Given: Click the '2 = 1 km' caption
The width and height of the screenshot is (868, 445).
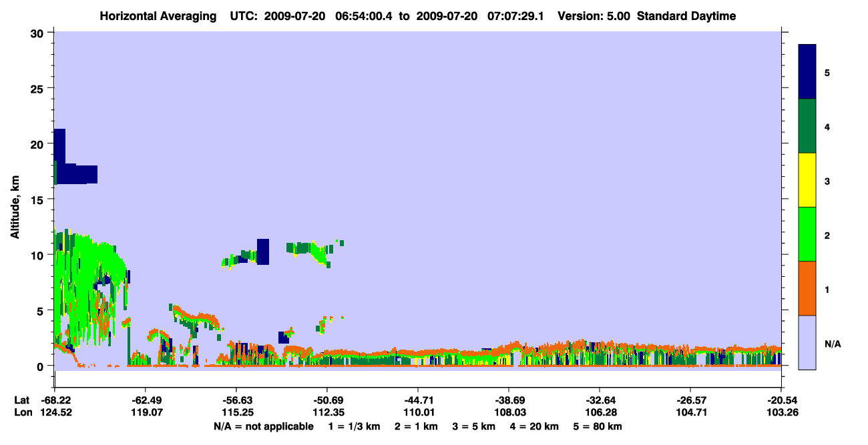Looking at the screenshot, I should point(416,426).
